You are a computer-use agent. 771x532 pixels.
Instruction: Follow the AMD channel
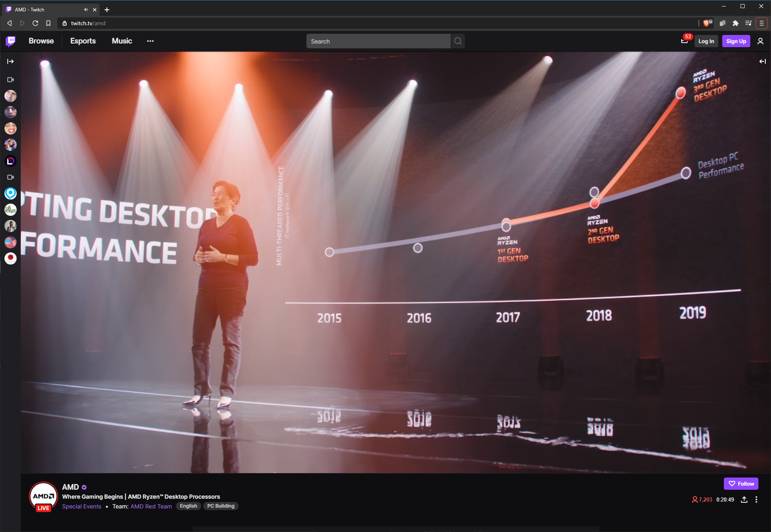click(741, 484)
